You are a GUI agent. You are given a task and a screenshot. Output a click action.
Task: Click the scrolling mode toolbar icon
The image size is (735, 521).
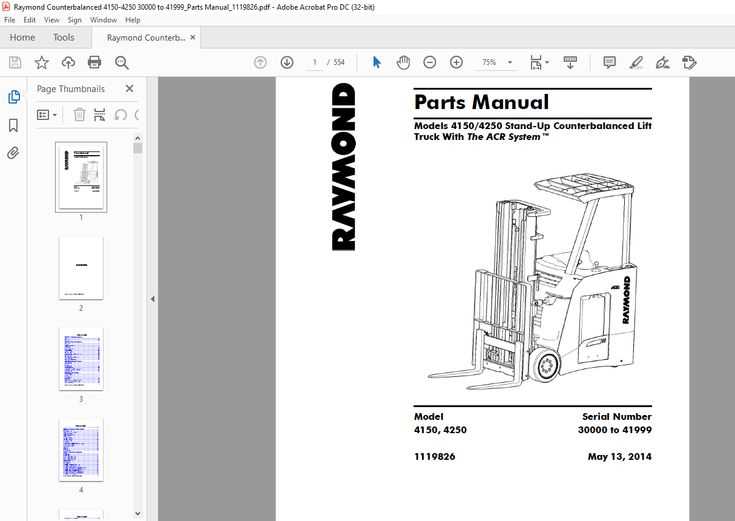point(570,62)
